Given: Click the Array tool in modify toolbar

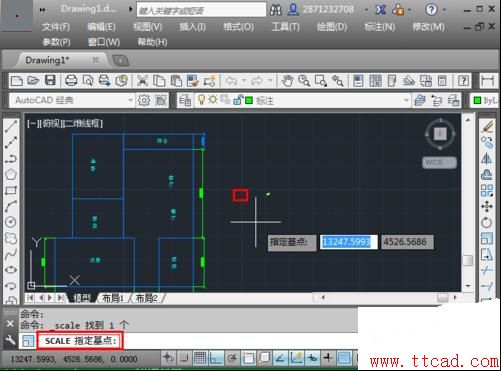Looking at the screenshot, I should pyautogui.click(x=487, y=190).
